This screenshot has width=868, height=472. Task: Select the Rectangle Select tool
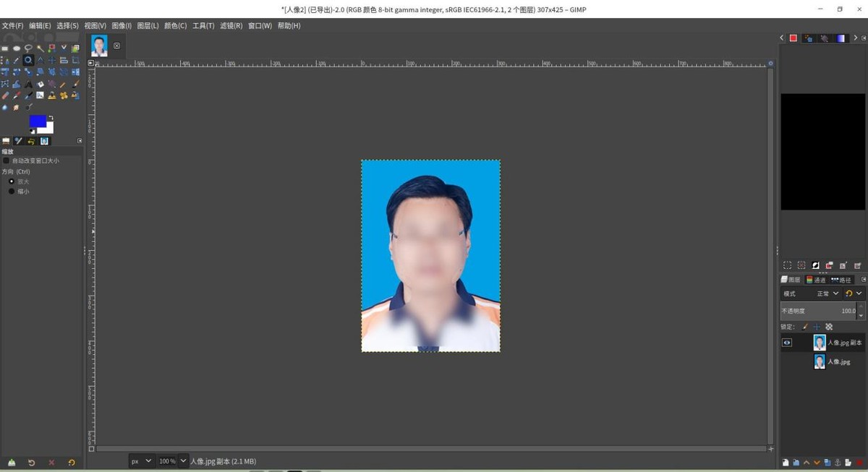5,47
